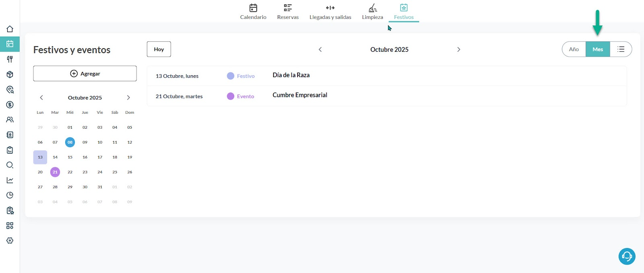Click the Hoy button
The height and width of the screenshot is (273, 644).
pyautogui.click(x=159, y=49)
